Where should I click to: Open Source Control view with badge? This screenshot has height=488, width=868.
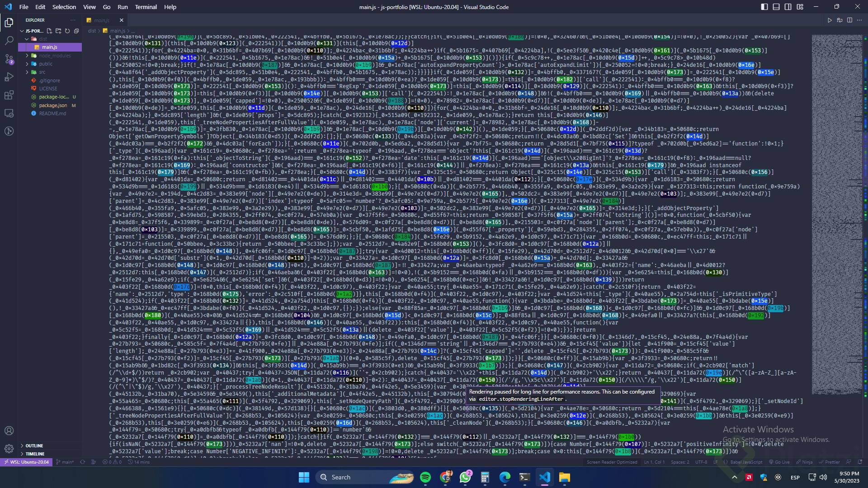pos(9,59)
